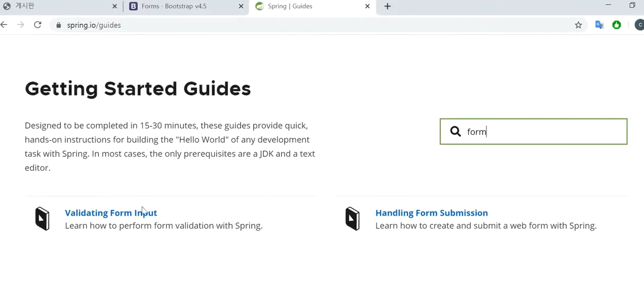The image size is (644, 294).
Task: Open the Chrome profile avatar
Action: 639,25
